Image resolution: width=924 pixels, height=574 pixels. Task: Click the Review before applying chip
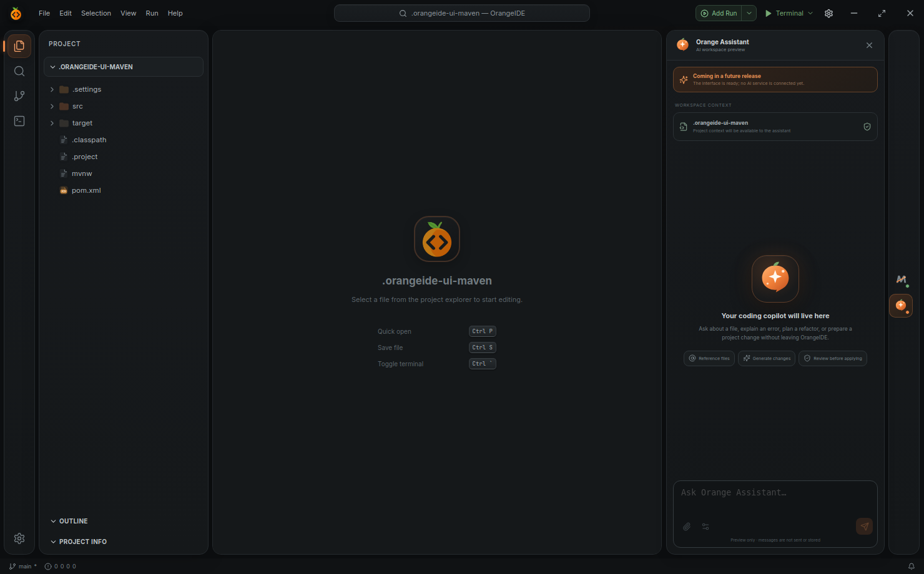click(833, 359)
